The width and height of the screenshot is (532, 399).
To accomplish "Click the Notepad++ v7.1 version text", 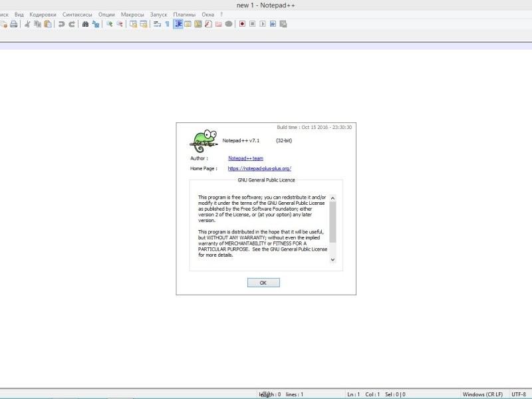I will tap(241, 140).
